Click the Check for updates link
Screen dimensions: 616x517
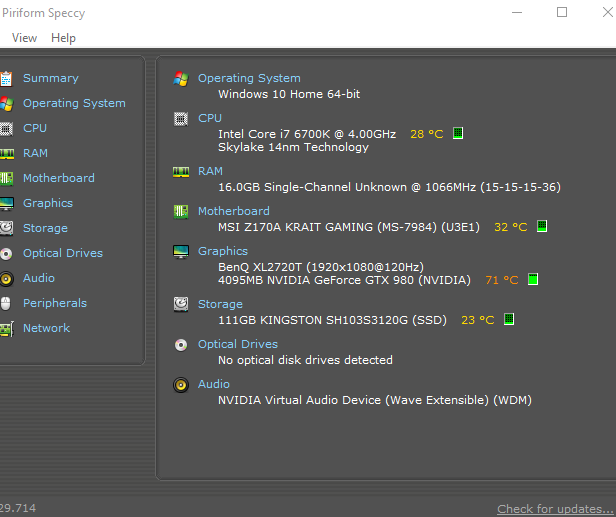coord(556,509)
